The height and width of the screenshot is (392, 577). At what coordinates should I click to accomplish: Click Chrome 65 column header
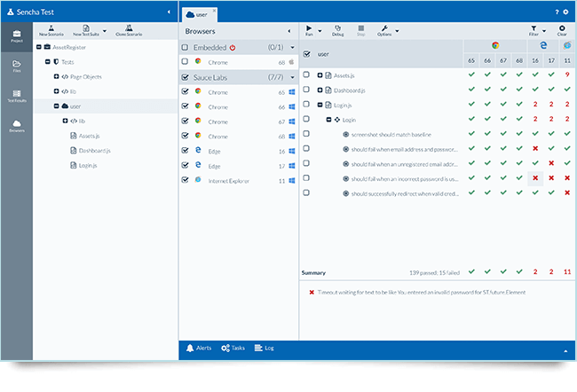tap(471, 60)
